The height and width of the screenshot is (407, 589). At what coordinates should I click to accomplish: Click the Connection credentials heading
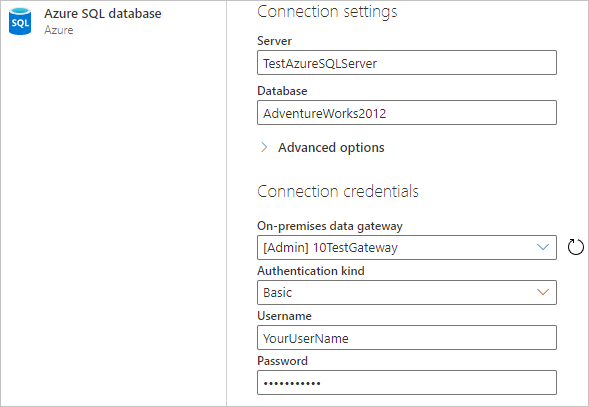[338, 191]
